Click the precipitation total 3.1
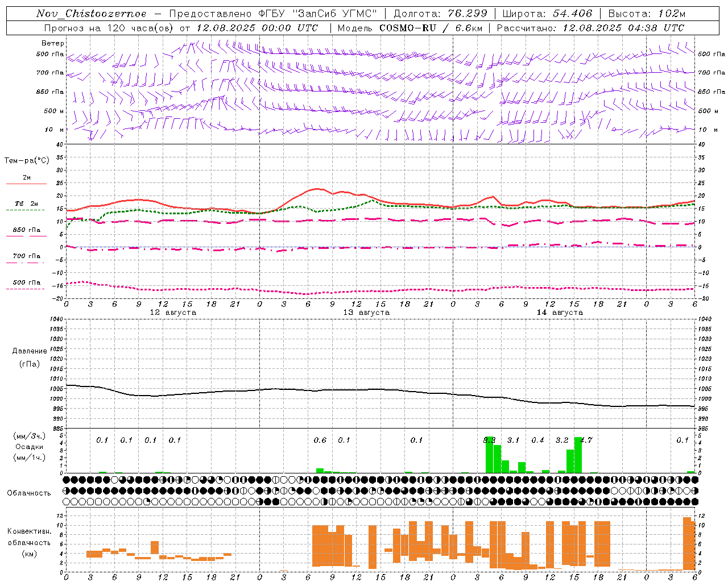728x582 pixels. pos(514,440)
